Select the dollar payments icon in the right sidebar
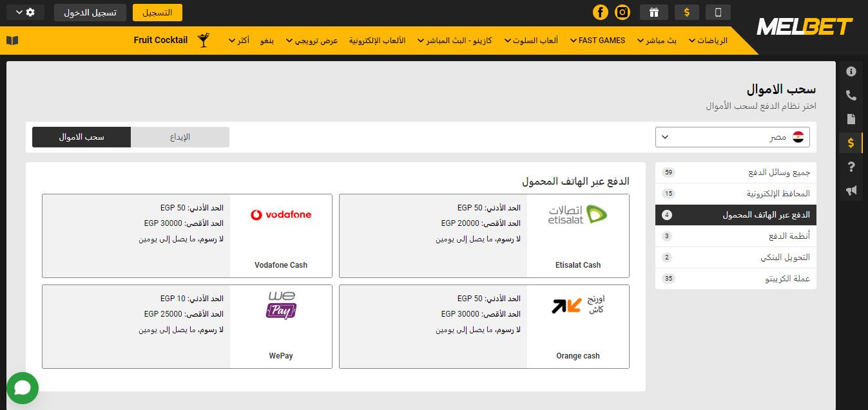The height and width of the screenshot is (410, 868). pyautogui.click(x=851, y=142)
